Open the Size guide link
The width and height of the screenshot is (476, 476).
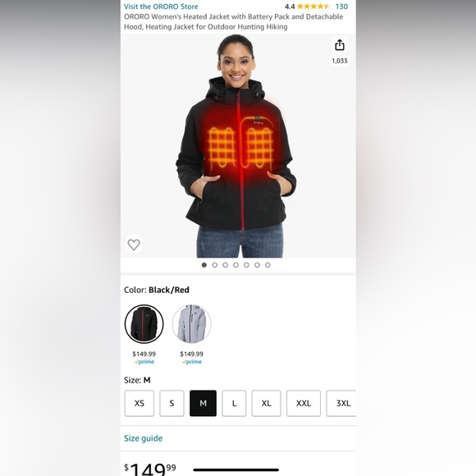tap(144, 438)
